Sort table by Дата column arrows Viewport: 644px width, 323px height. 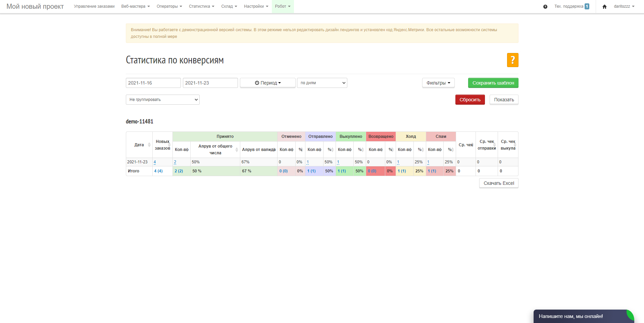149,145
